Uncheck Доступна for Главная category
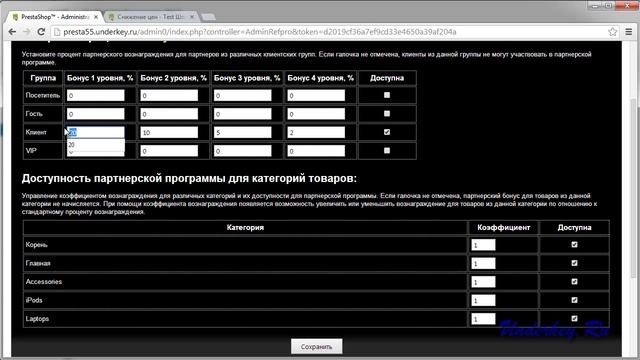The height and width of the screenshot is (360, 640). [574, 263]
